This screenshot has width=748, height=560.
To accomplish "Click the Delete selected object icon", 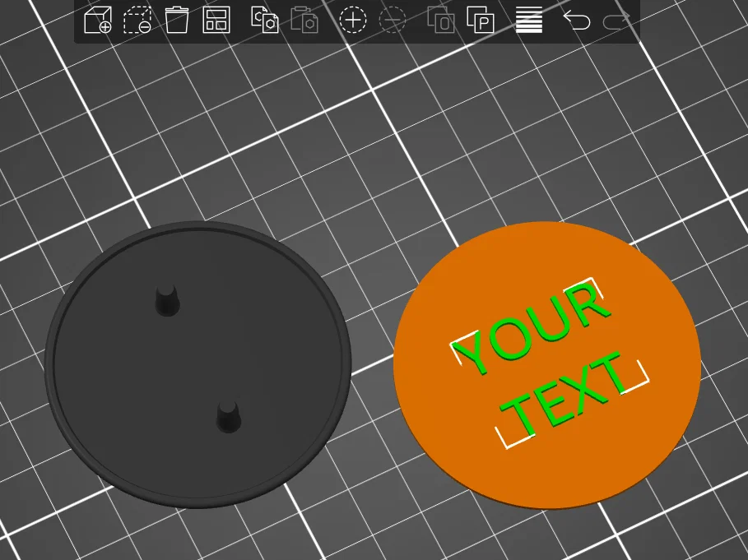I will 137,20.
